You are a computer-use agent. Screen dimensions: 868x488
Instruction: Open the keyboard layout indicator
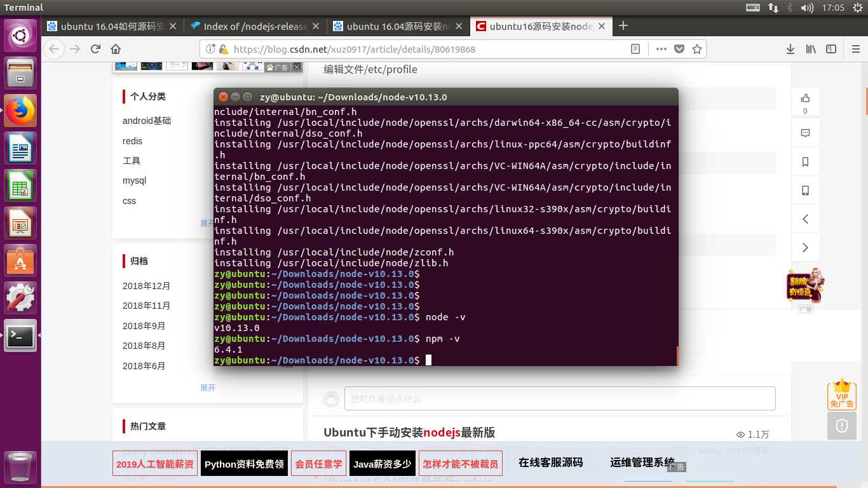click(753, 8)
